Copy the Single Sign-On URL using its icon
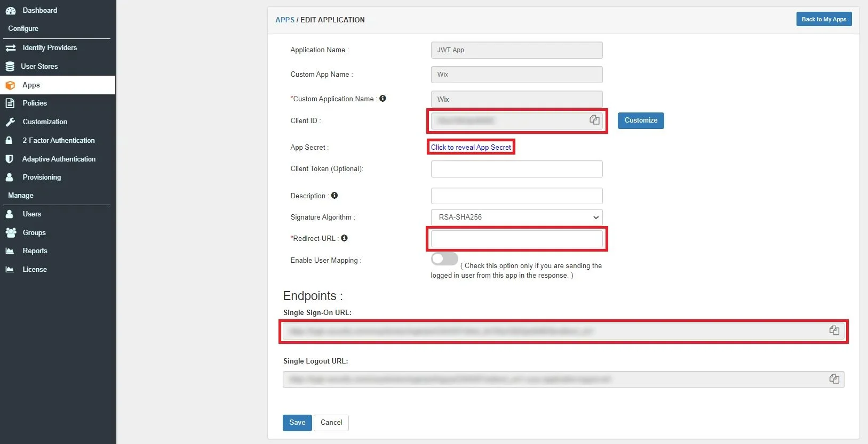This screenshot has height=444, width=868. [834, 330]
